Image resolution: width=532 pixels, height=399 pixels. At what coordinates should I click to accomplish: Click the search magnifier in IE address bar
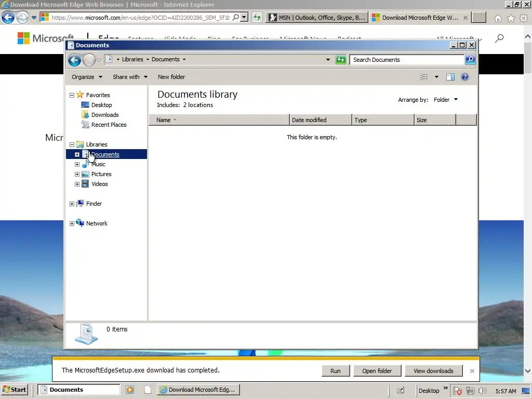point(236,17)
